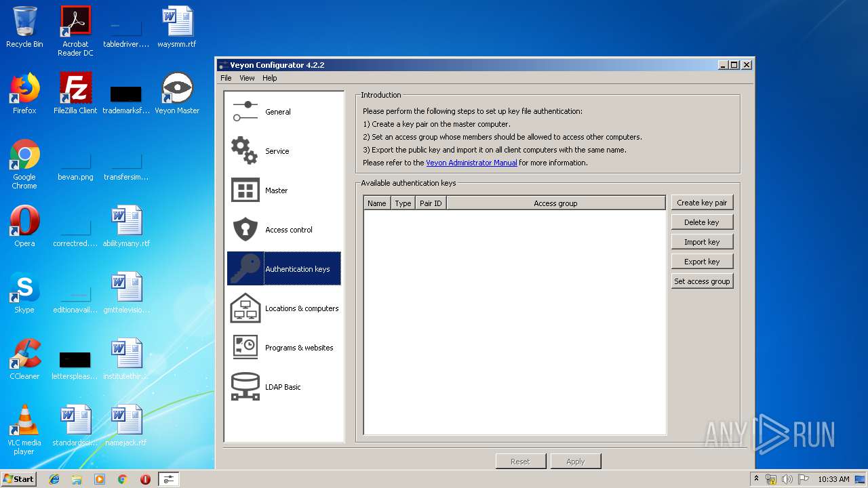The width and height of the screenshot is (868, 488).
Task: Select the Access control shield icon
Action: (245, 230)
